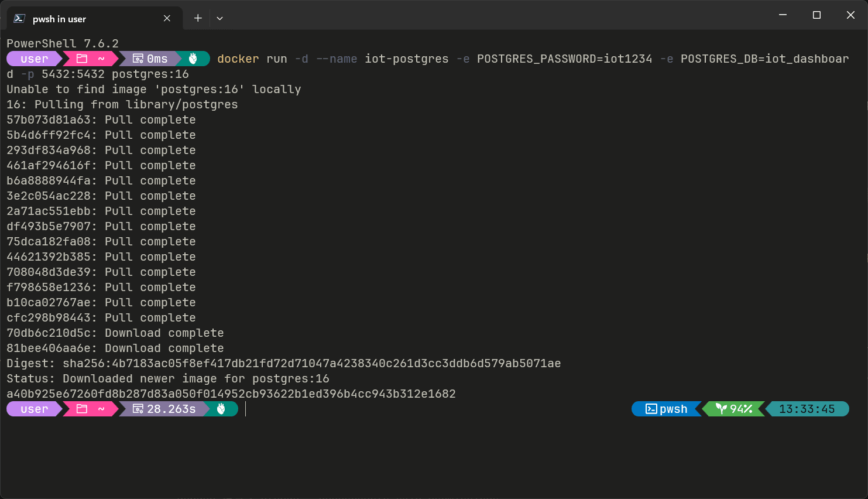Click 'POSTGRES_PASSWORD=iot1234' in the command

point(565,59)
